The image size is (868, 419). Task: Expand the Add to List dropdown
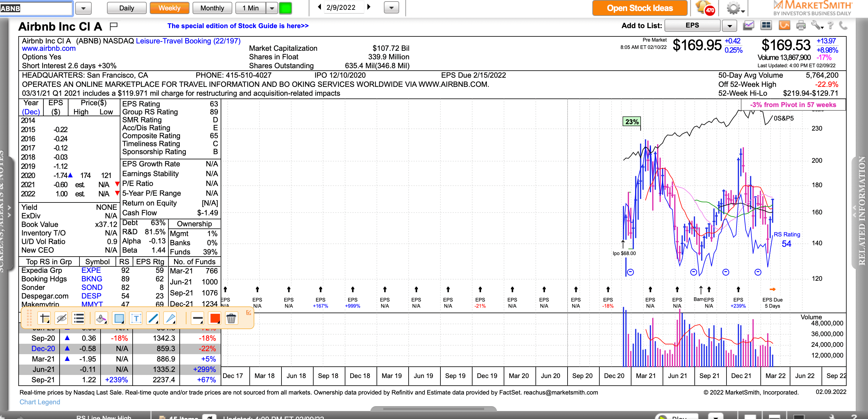[730, 26]
